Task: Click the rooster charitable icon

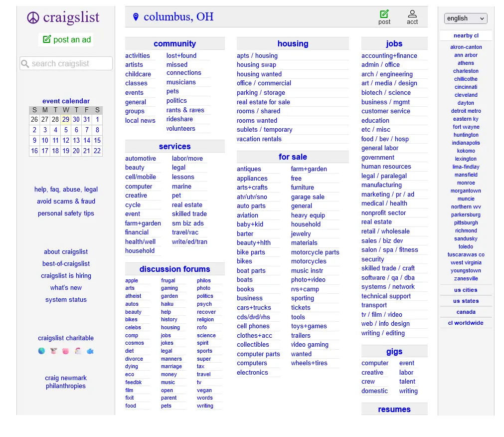Action: pyautogui.click(x=78, y=351)
